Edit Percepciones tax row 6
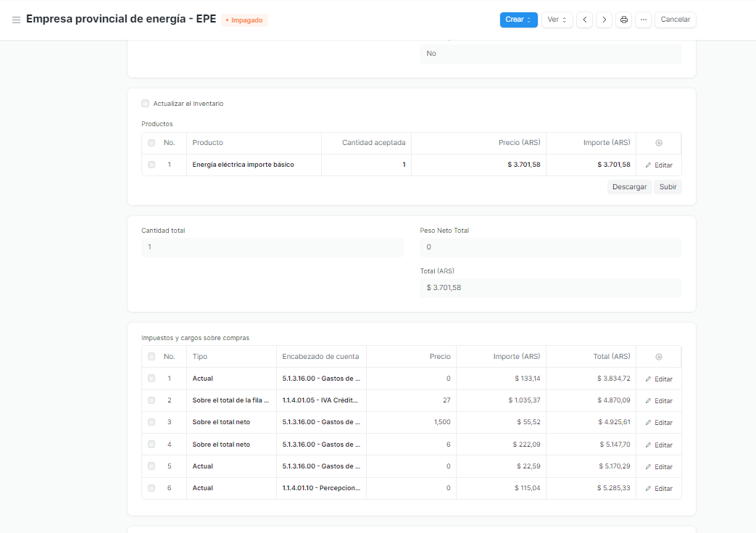Image resolution: width=756 pixels, height=533 pixels. (659, 489)
